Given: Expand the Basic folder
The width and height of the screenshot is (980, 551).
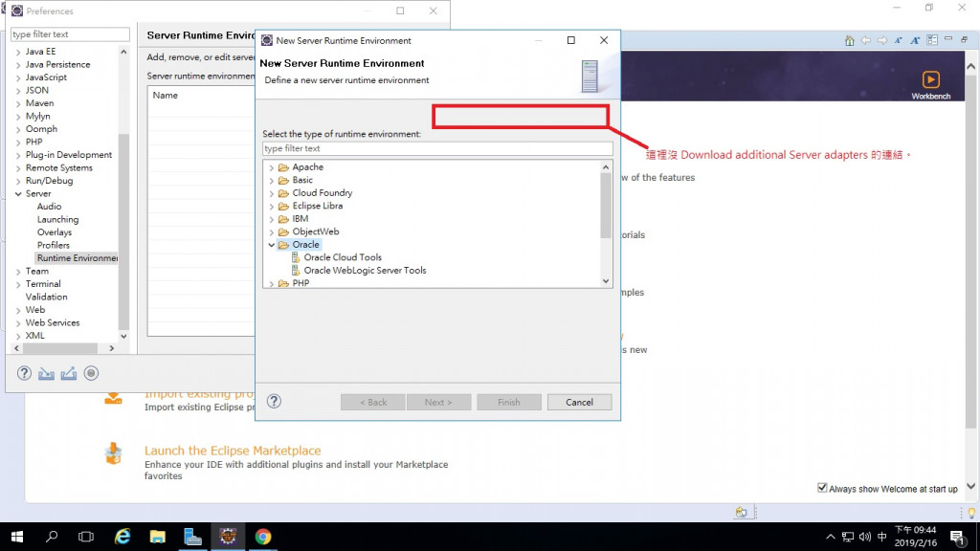Looking at the screenshot, I should click(x=271, y=181).
